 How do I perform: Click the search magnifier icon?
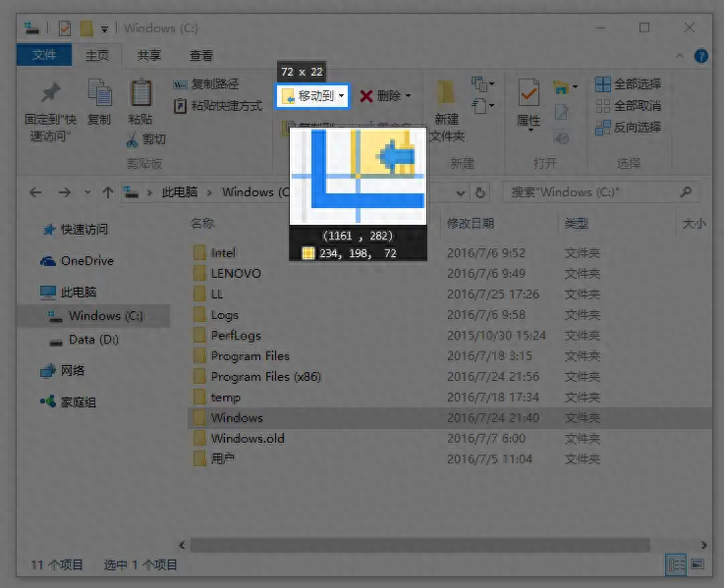click(686, 192)
